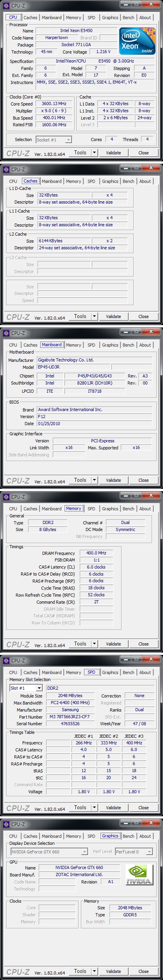Click the CPU-Z title icon in the Caches window

[x=6, y=169]
